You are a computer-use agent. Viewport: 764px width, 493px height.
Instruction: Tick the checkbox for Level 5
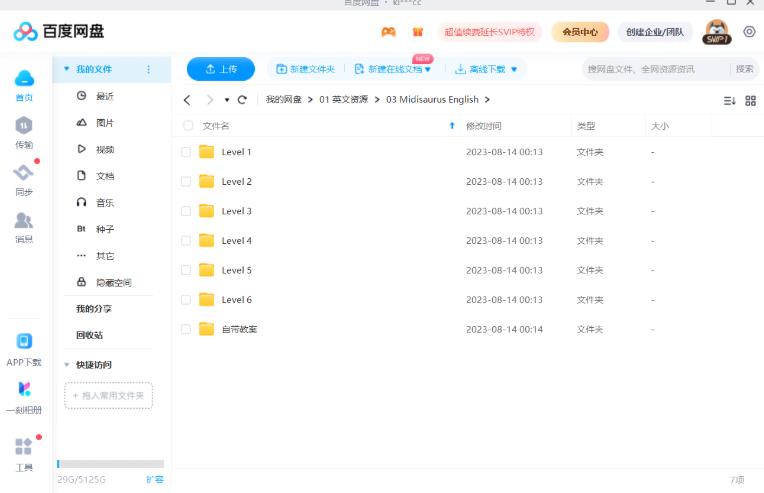[186, 270]
